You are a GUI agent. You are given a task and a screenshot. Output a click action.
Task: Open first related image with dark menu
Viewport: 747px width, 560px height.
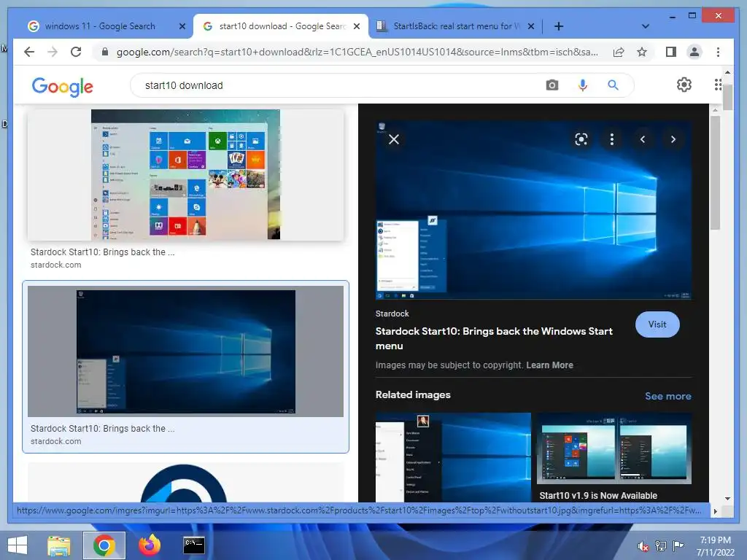[453, 457]
